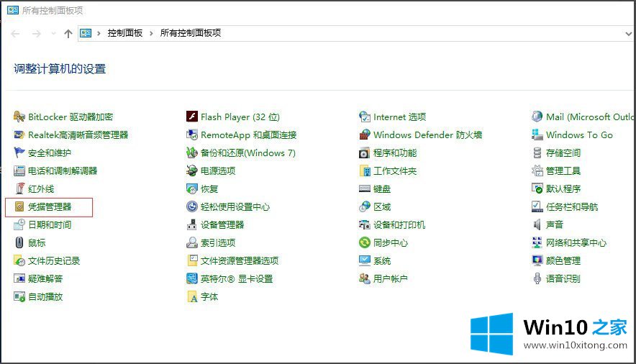Screen dimensions: 636x364
Task: Open the 网络和共享中心 link text
Action: tap(576, 242)
